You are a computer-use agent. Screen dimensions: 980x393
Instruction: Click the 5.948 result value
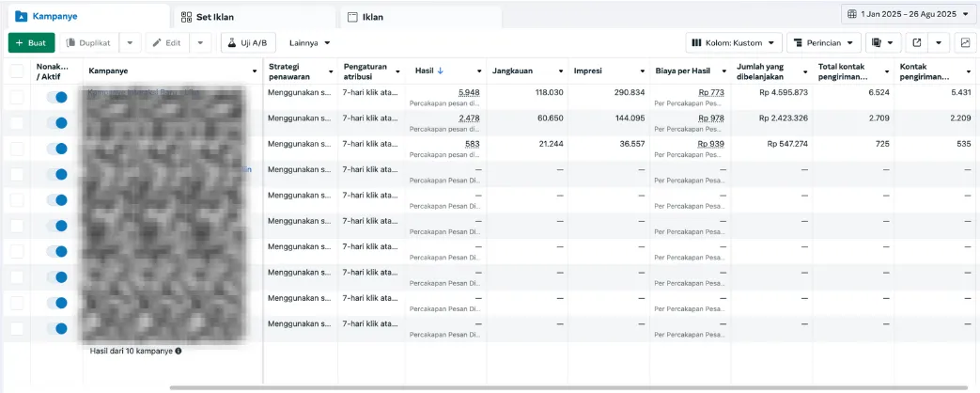click(x=469, y=93)
